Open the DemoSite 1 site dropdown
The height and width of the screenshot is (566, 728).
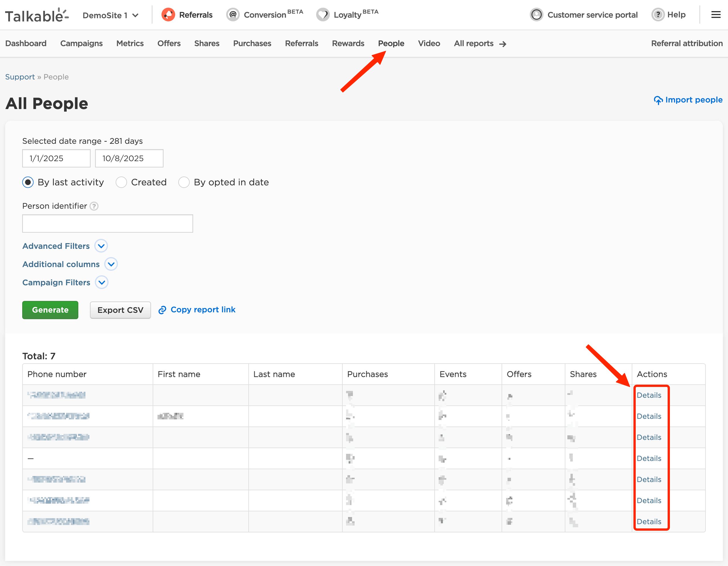click(110, 15)
